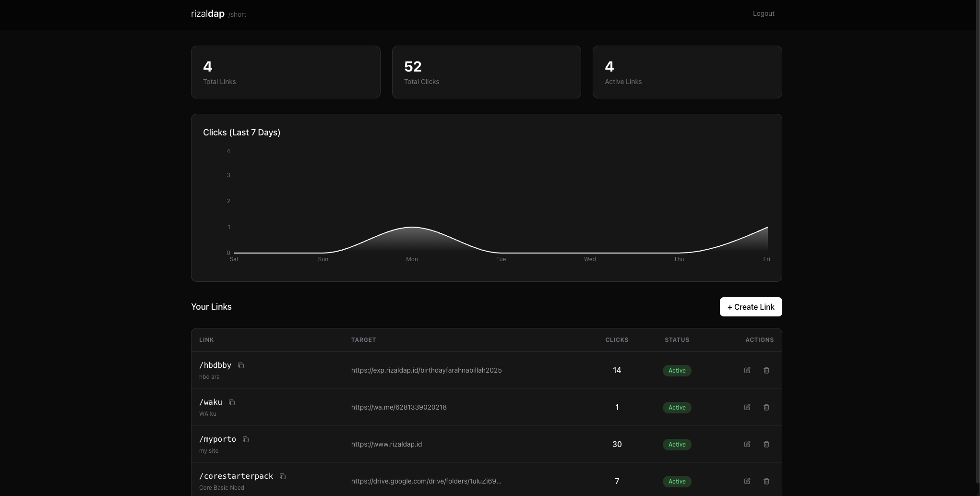Delete the /myporto link
980x496 pixels.
click(766, 444)
